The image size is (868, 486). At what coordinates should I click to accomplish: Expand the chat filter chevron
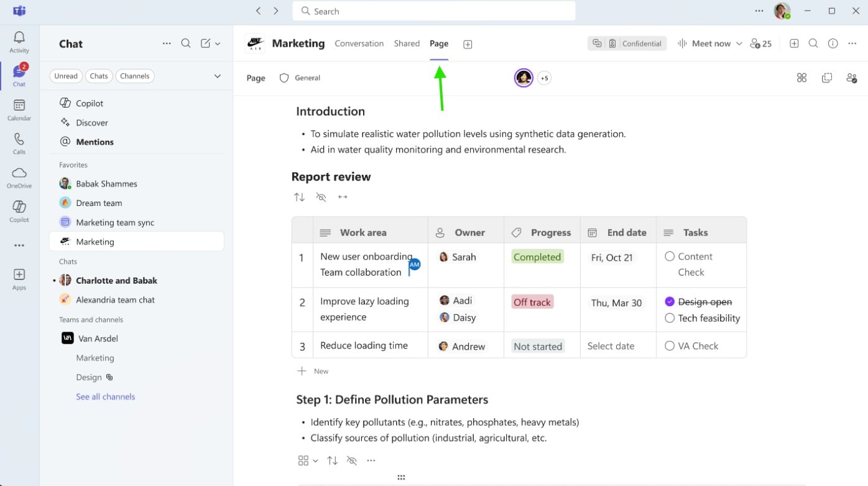pos(218,76)
